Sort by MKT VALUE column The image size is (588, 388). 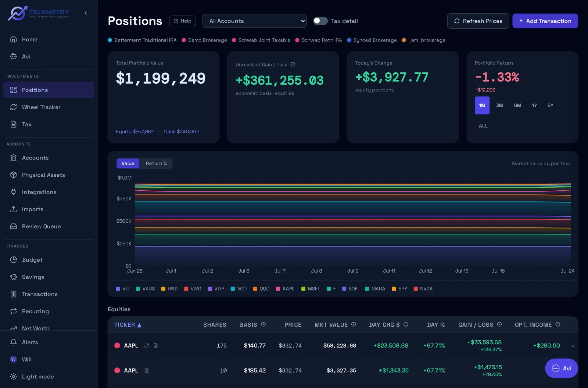pos(331,325)
